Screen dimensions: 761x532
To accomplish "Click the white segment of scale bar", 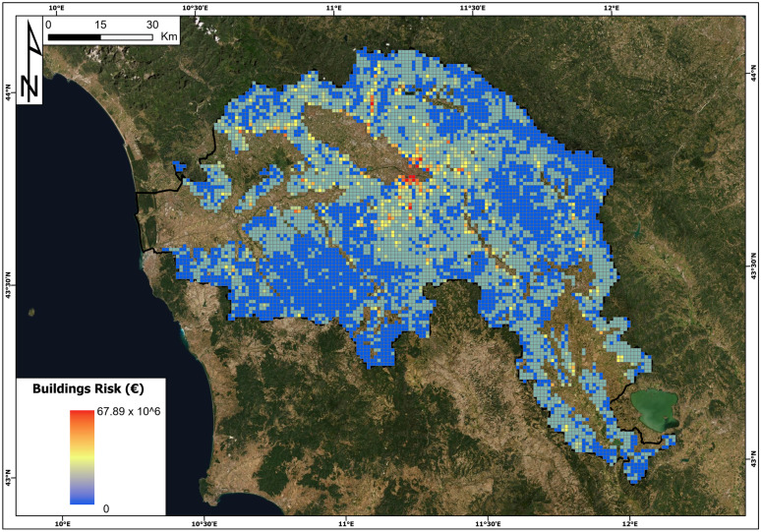I will click(x=127, y=37).
